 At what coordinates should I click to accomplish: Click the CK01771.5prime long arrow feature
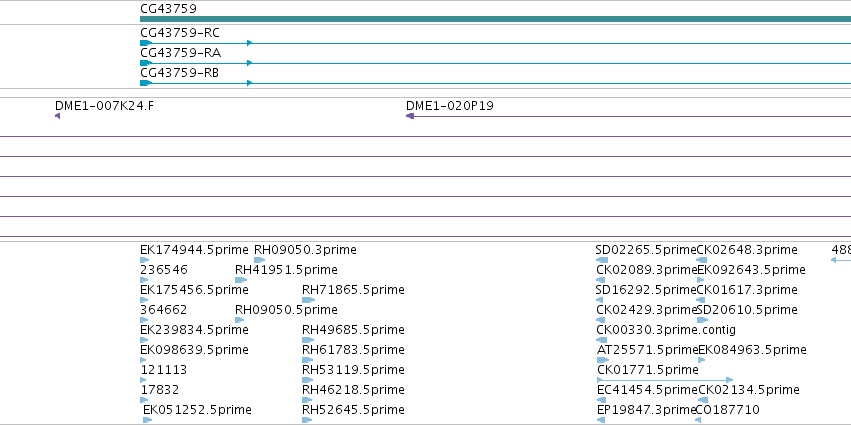coord(665,380)
